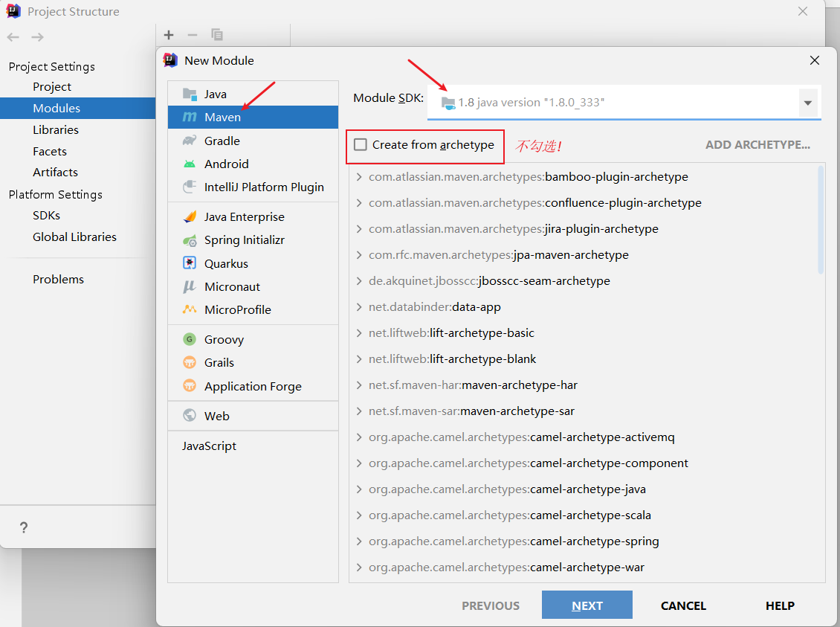Open the Module SDK dropdown
Viewport: 840px width, 627px height.
tap(807, 103)
